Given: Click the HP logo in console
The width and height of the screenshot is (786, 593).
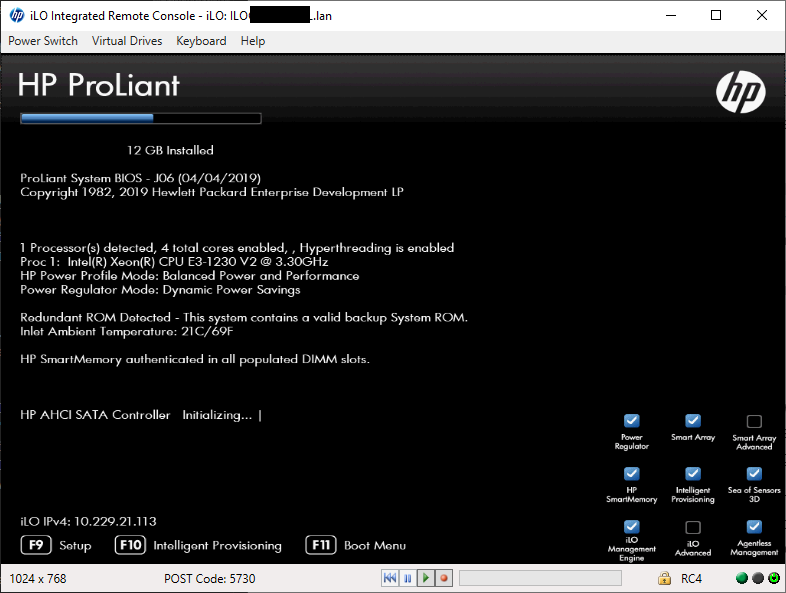Looking at the screenshot, I should click(740, 92).
